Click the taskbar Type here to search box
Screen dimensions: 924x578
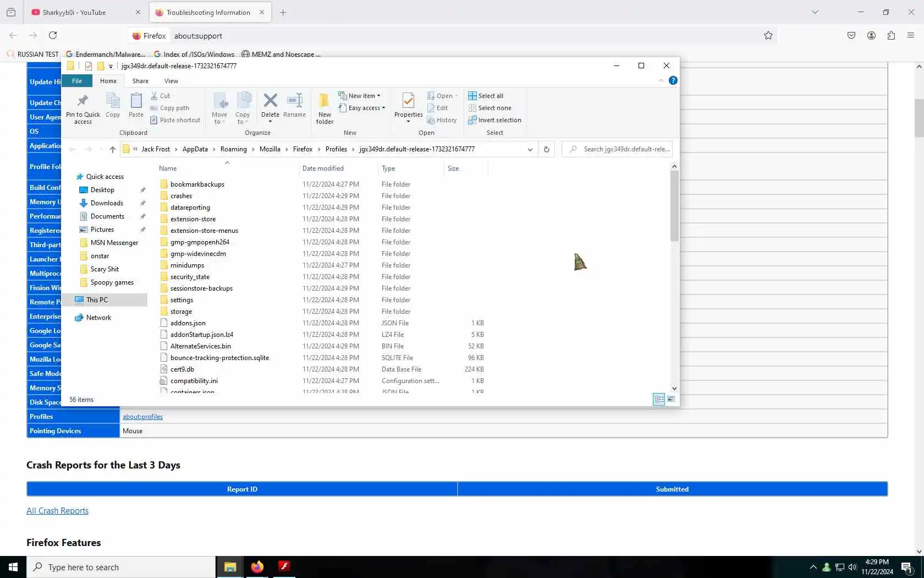click(x=121, y=567)
